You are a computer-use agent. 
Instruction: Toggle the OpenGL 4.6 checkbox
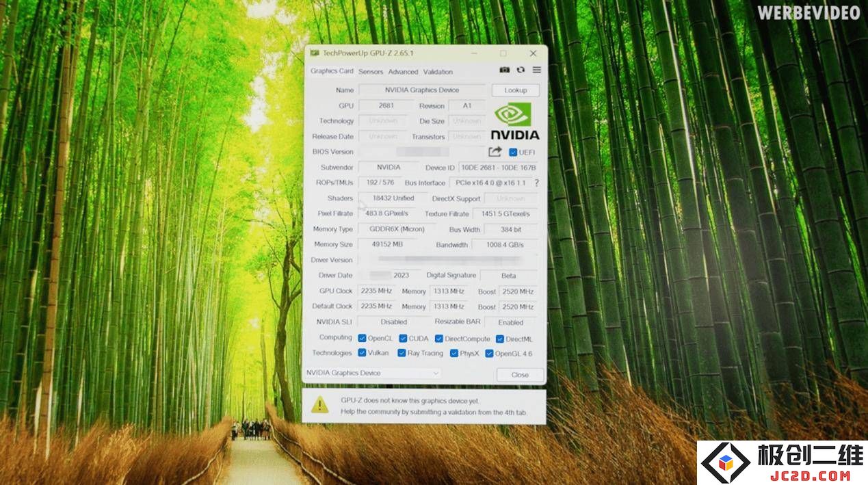[489, 354]
